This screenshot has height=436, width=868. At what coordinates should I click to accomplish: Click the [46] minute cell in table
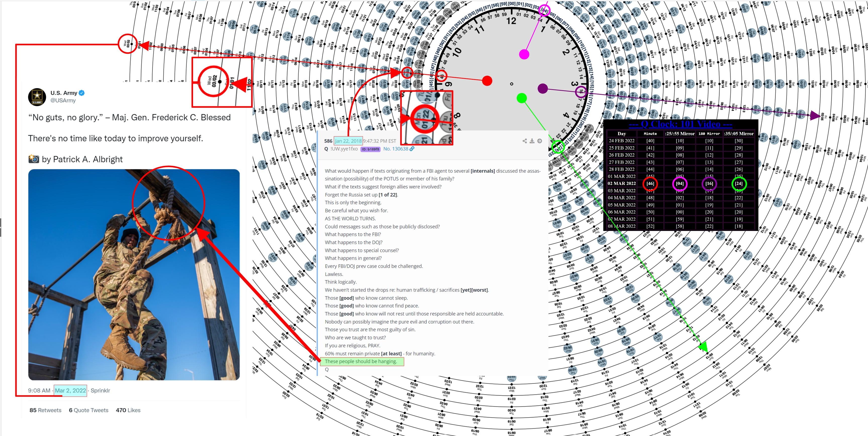pos(650,183)
